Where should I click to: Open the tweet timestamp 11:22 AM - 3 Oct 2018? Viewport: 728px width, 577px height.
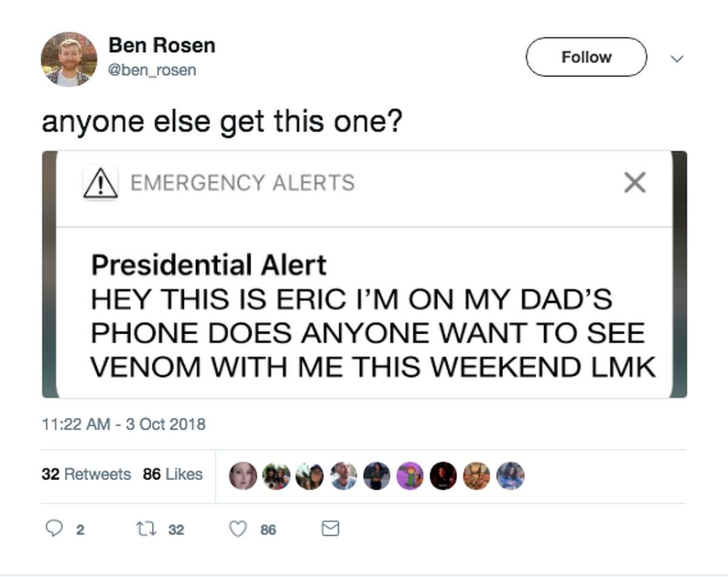pos(124,425)
